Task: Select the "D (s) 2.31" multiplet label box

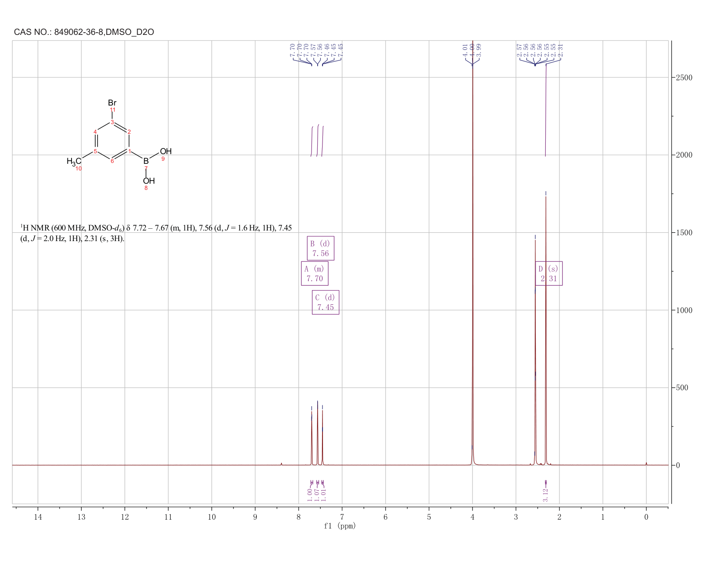Action: coord(549,273)
